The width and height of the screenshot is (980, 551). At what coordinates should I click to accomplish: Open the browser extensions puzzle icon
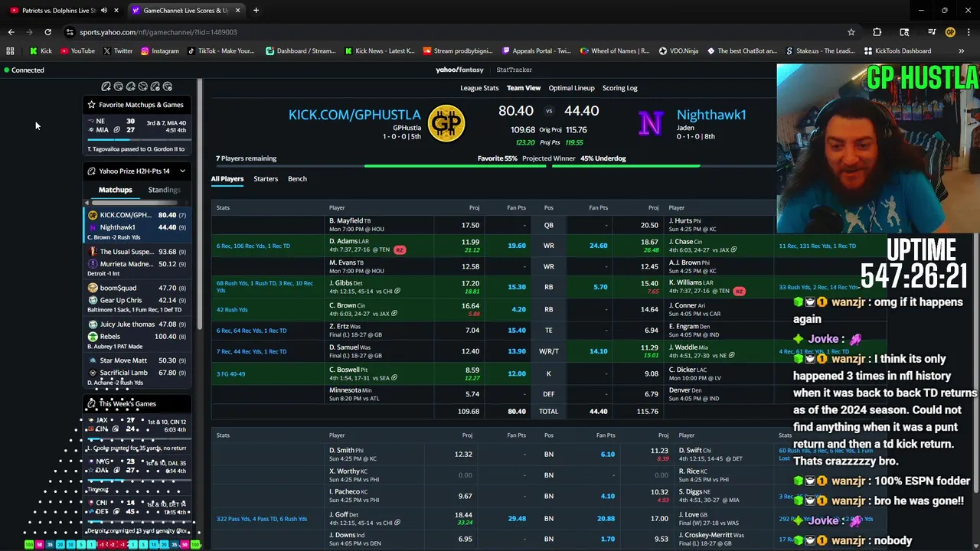[x=877, y=32]
